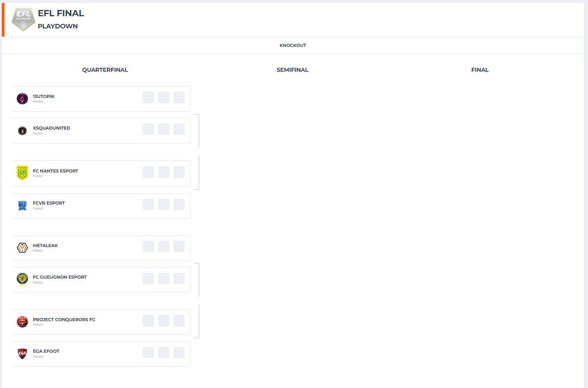Viewport: 588px width, 388px height.
Task: Click the third score box for EGA Efoot
Action: tap(179, 353)
